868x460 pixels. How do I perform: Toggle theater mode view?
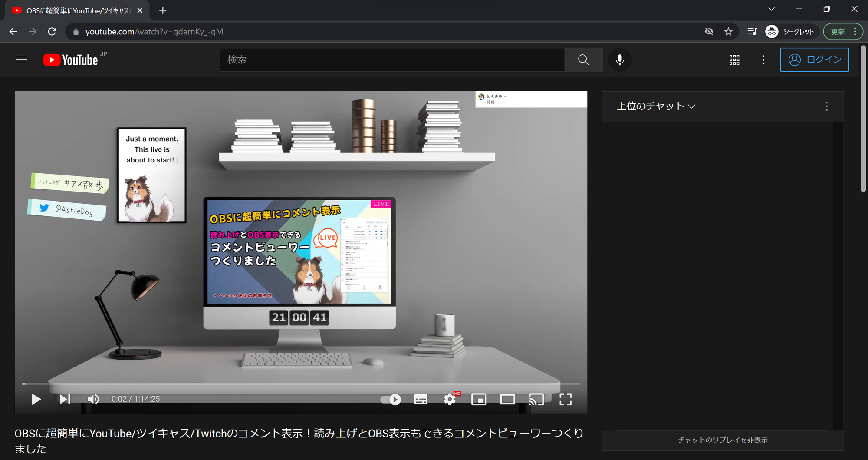pyautogui.click(x=507, y=399)
